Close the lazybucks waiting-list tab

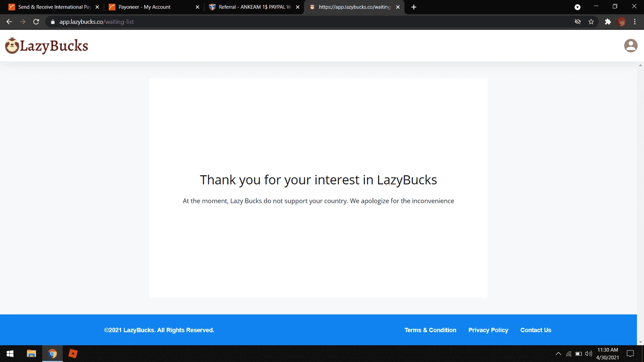coord(398,7)
